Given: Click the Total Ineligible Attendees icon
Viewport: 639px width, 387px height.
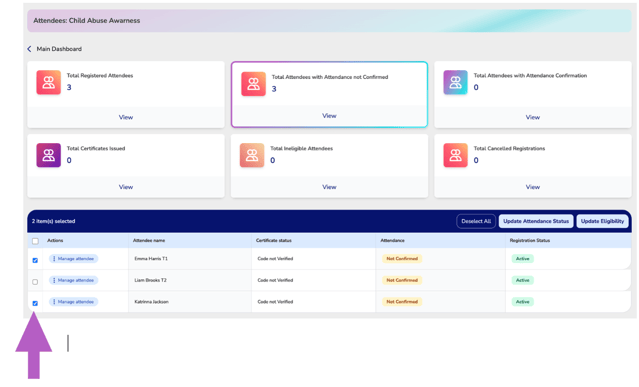Looking at the screenshot, I should pos(252,155).
